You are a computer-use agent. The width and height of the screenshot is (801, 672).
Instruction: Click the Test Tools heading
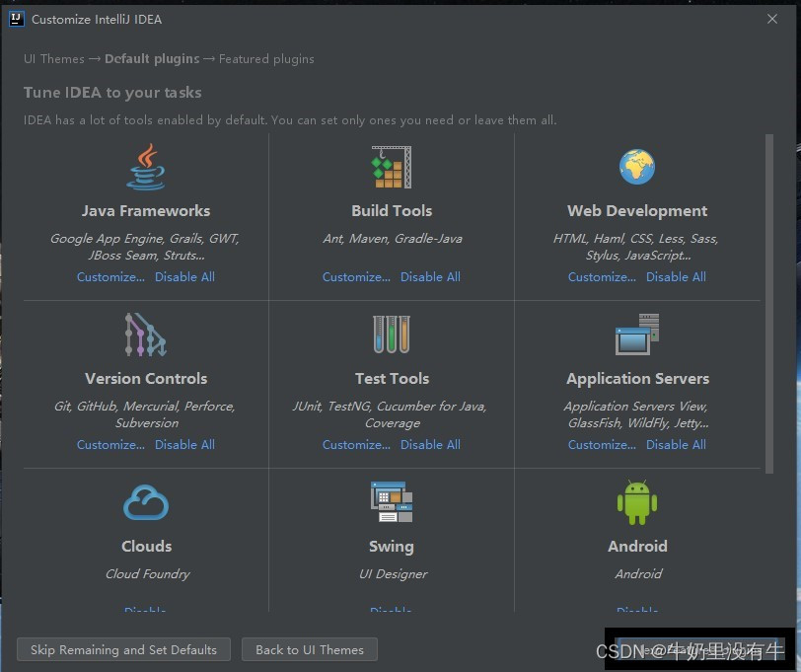(x=392, y=378)
